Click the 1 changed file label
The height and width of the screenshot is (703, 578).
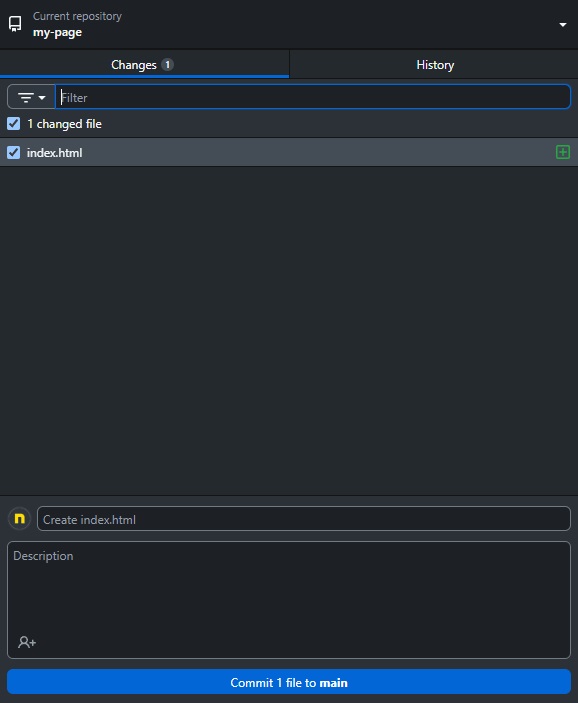tap(65, 124)
